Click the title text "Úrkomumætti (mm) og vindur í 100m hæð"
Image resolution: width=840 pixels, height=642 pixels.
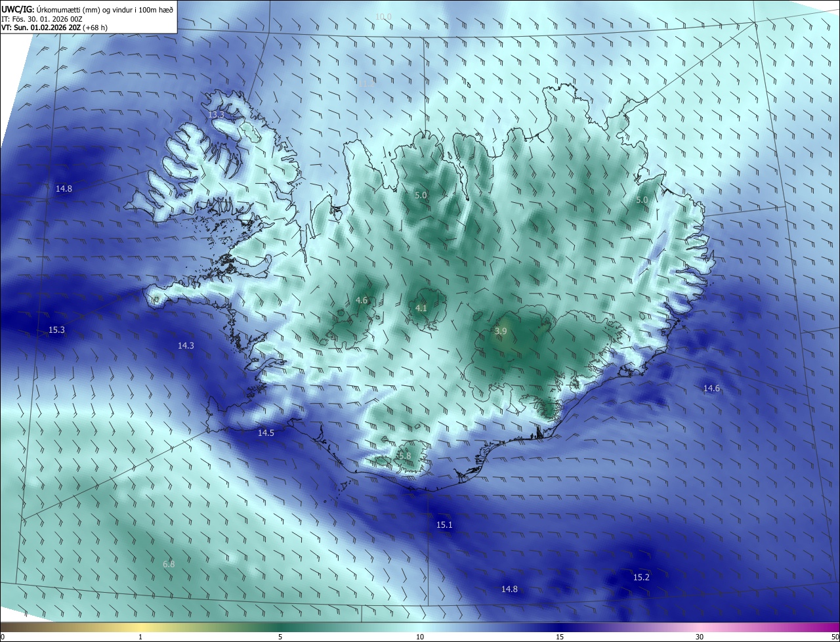click(104, 9)
